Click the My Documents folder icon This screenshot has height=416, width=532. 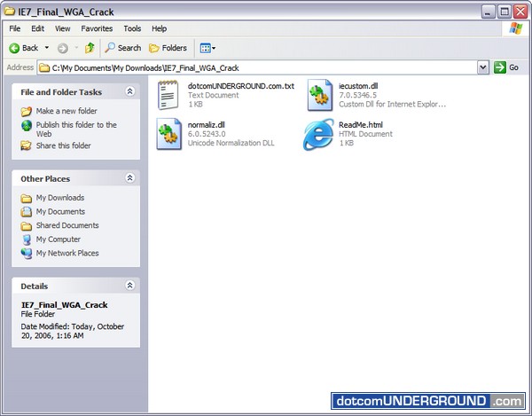[27, 212]
